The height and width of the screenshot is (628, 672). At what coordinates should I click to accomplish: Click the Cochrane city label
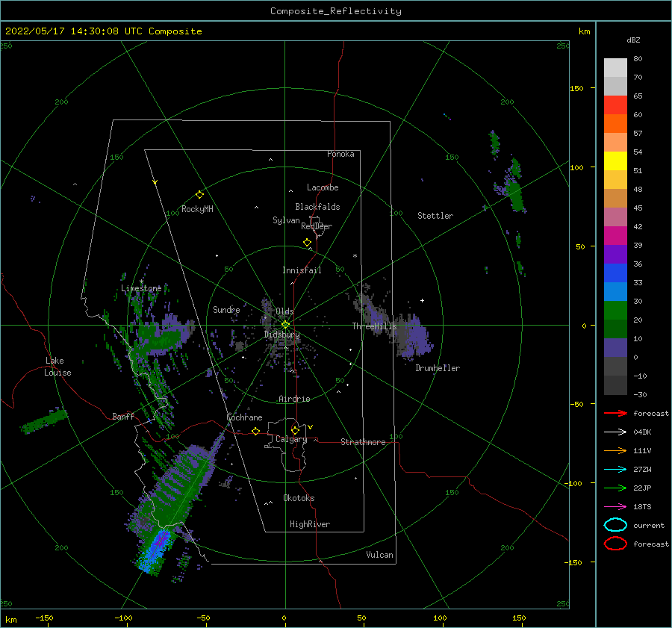point(244,417)
